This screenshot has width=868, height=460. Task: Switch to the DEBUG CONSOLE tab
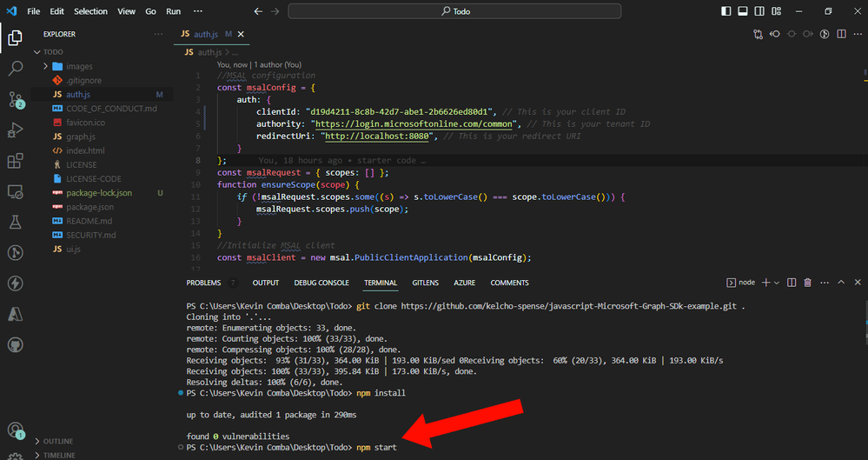tap(321, 283)
